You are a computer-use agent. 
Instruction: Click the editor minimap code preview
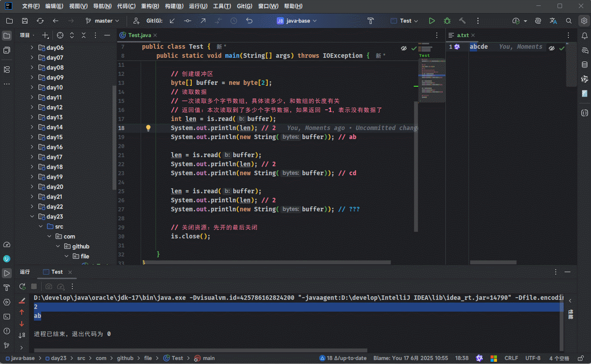coord(431,75)
